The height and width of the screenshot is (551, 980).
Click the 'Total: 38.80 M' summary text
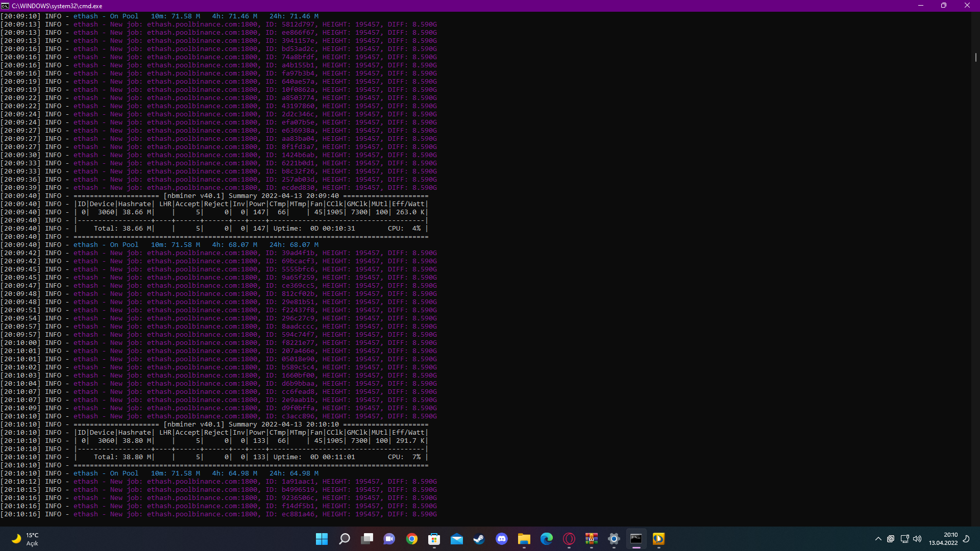122,457
